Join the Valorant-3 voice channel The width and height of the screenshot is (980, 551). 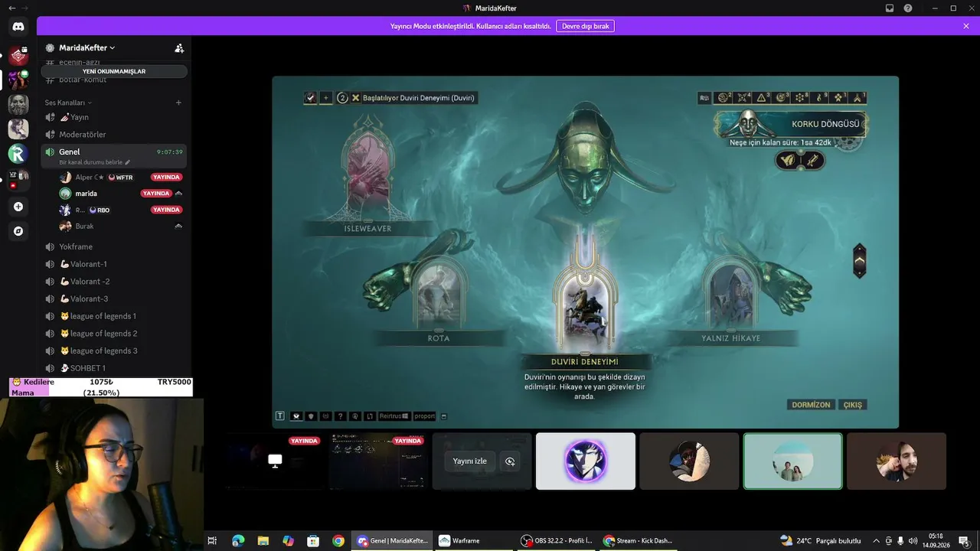(113, 298)
